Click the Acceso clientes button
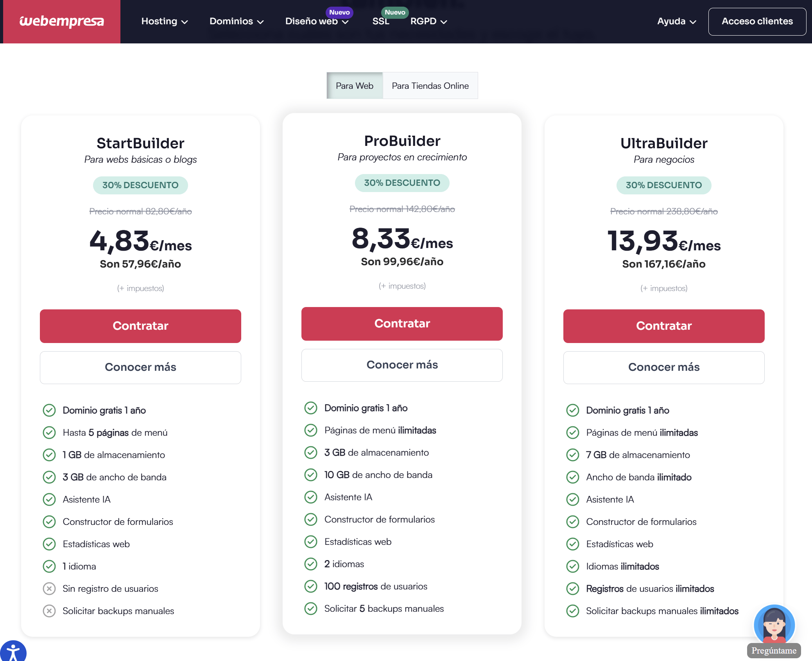Image resolution: width=812 pixels, height=661 pixels. click(x=757, y=22)
